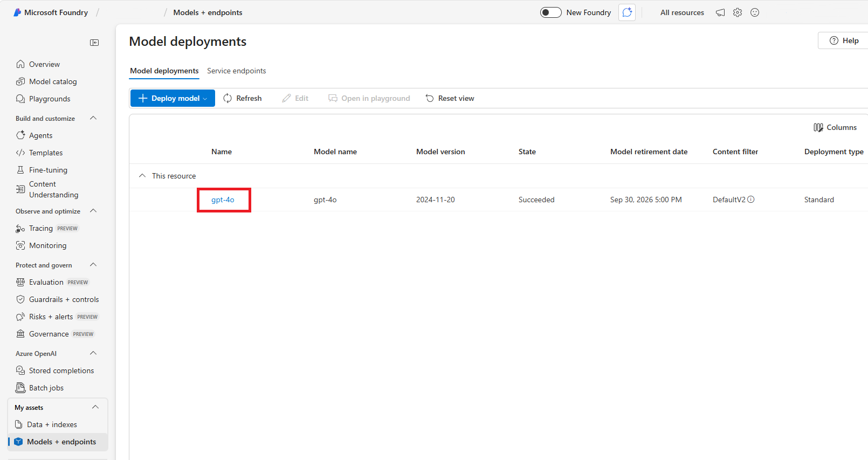Open Model catalog in the sidebar
The image size is (868, 460).
pos(53,81)
